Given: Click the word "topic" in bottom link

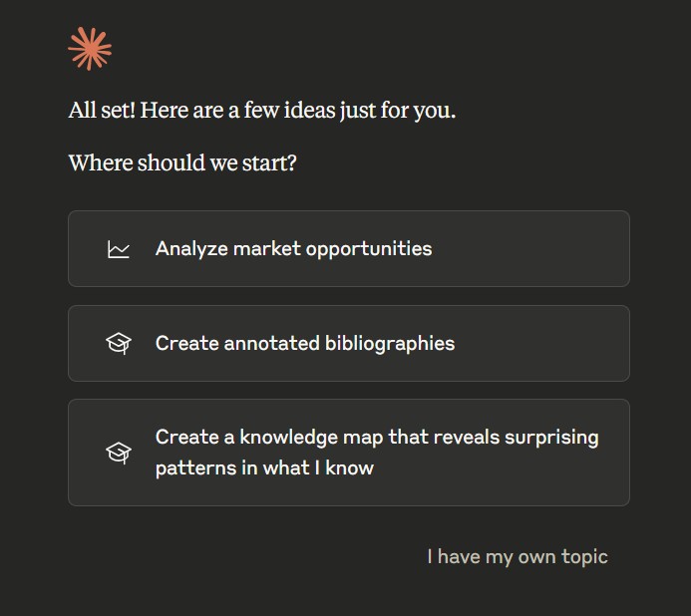Looking at the screenshot, I should click(x=583, y=556).
